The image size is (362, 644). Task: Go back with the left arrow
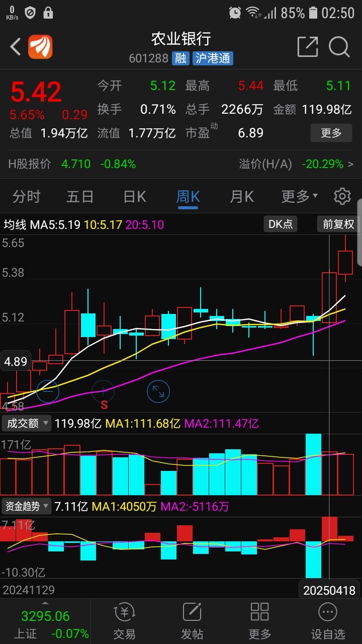tap(16, 47)
